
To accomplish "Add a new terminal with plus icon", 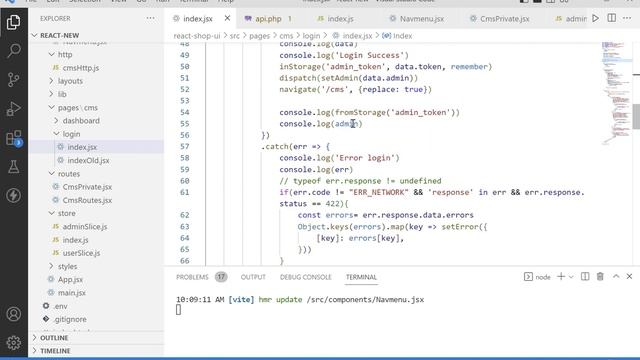I will click(561, 277).
